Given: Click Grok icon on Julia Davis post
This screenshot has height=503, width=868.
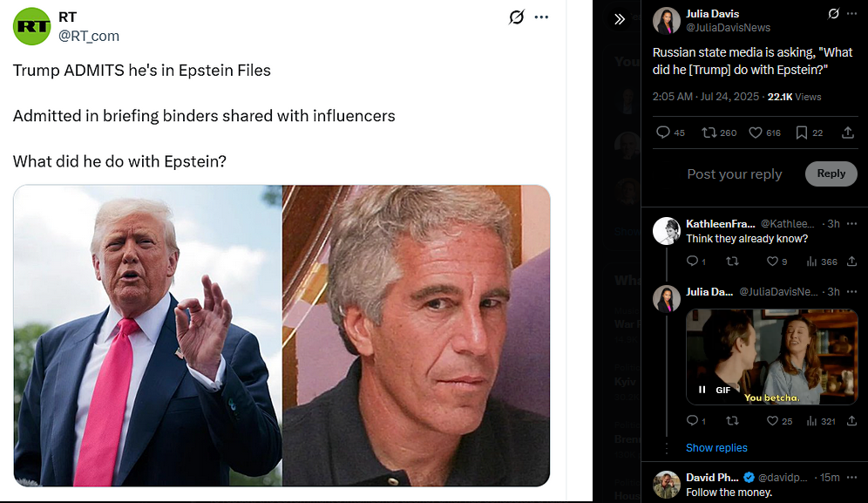Looking at the screenshot, I should pos(834,14).
